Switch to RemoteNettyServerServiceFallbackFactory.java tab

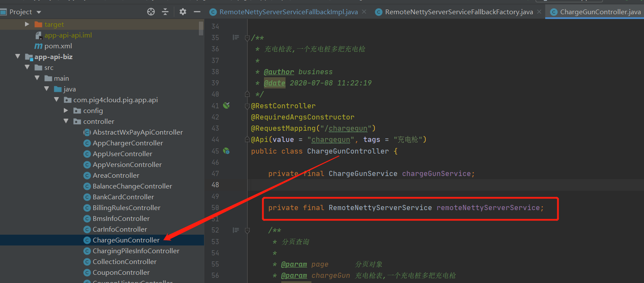click(455, 12)
